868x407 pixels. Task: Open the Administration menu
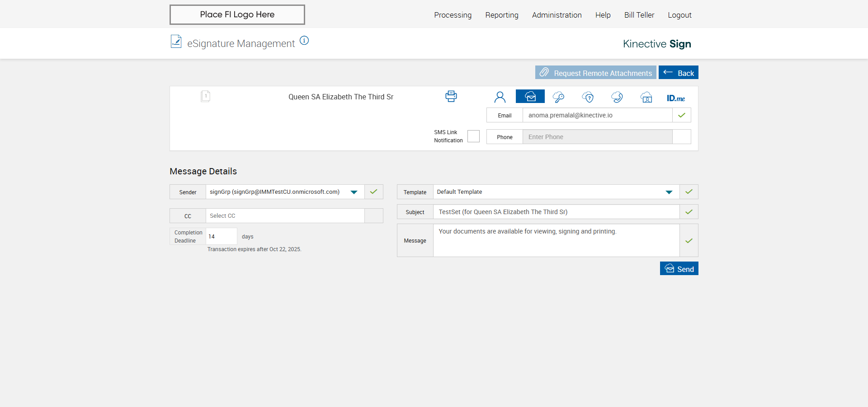[557, 15]
